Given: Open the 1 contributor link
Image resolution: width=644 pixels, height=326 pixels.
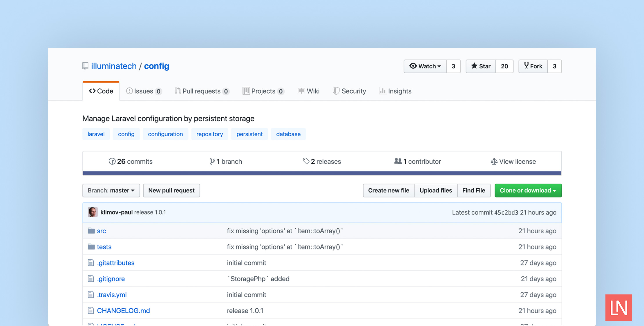Looking at the screenshot, I should pyautogui.click(x=417, y=161).
